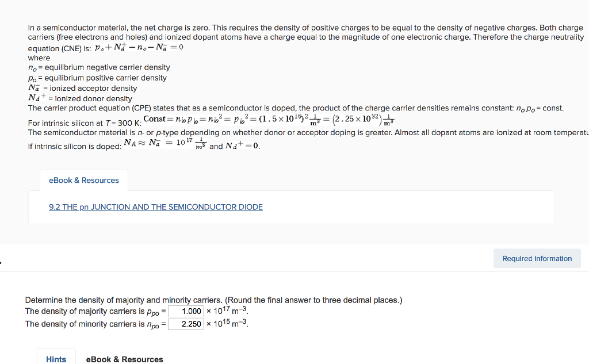Switch to the eBook & Resources tab

coord(83,180)
